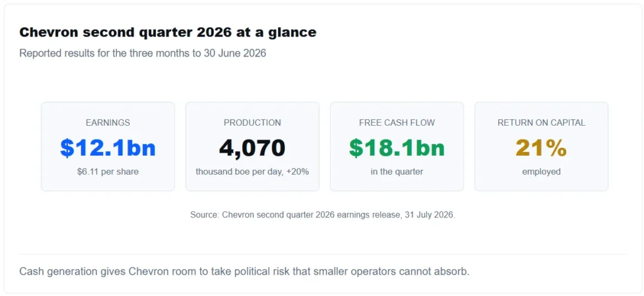Click the RETURN ON CAPITAL label
Viewport: 644px width, 296px height.
coord(541,123)
